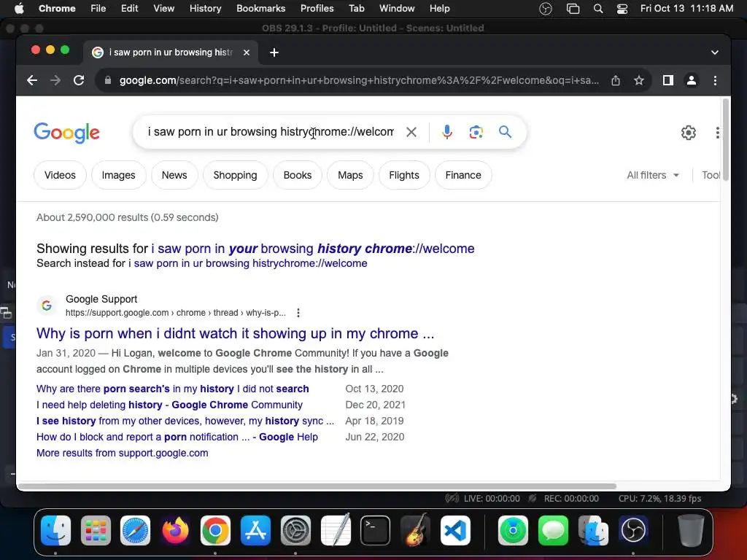Screen dimensions: 747x560
Task: Open Firefox from the Dock
Action: [x=175, y=530]
